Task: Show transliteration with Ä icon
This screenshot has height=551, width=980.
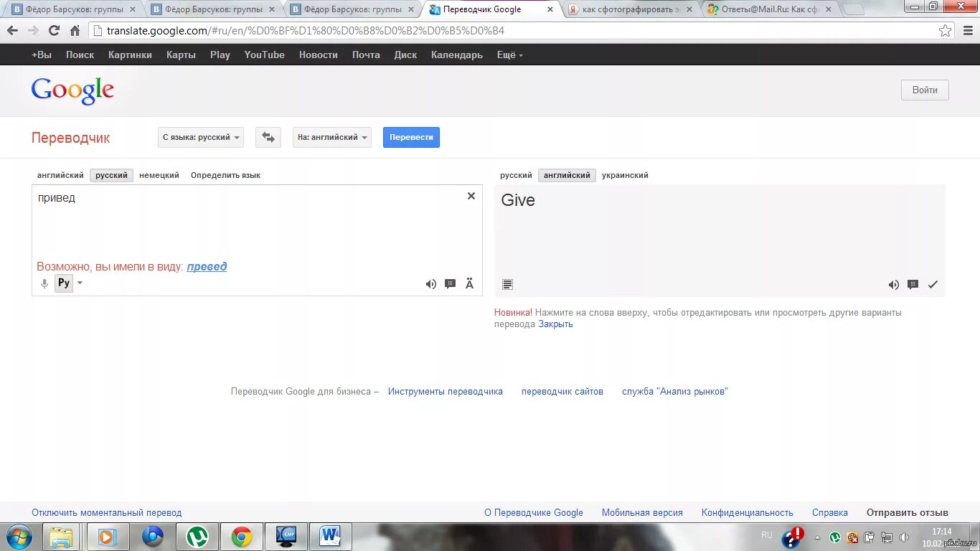Action: (x=469, y=284)
